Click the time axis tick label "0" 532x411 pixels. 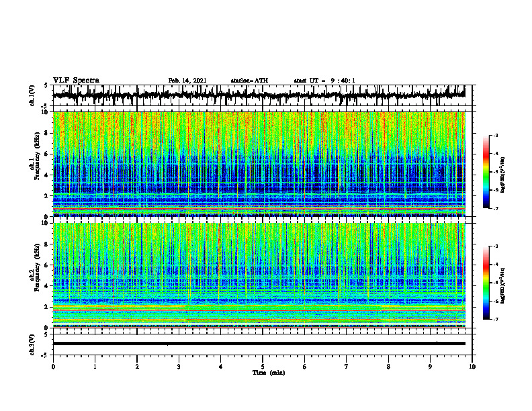[x=53, y=367]
